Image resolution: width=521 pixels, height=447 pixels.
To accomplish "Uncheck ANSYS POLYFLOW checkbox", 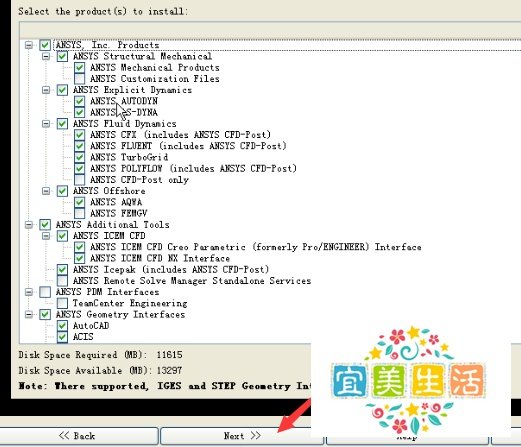I will click(79, 168).
